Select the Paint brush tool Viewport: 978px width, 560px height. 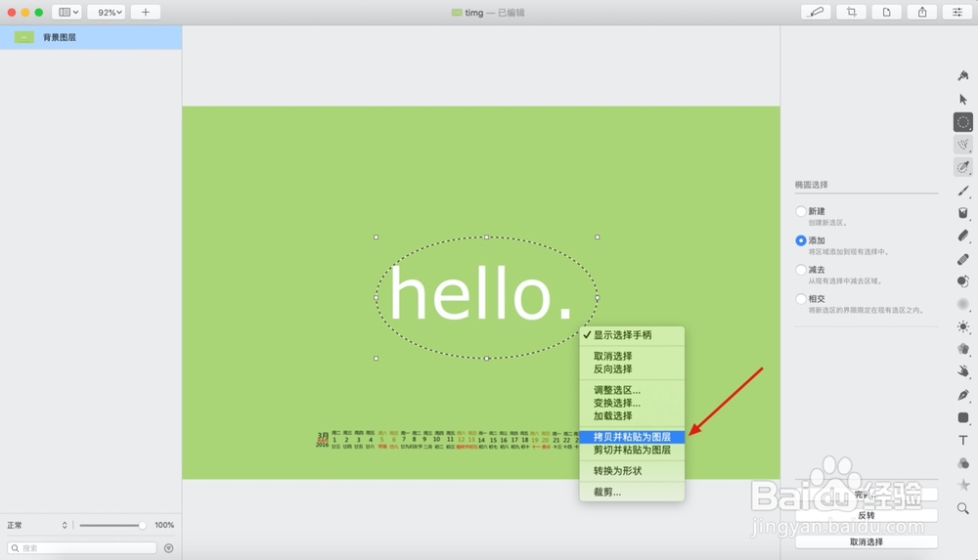coord(963,191)
